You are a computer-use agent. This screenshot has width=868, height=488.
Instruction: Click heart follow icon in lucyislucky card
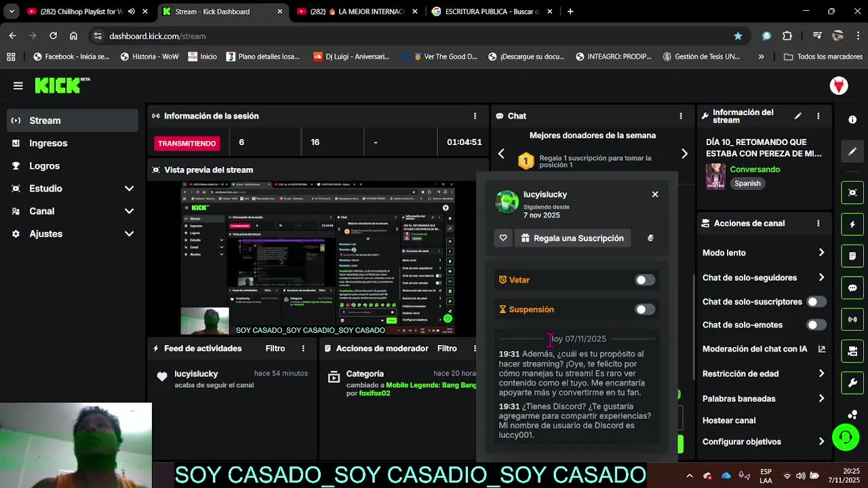[x=503, y=238]
